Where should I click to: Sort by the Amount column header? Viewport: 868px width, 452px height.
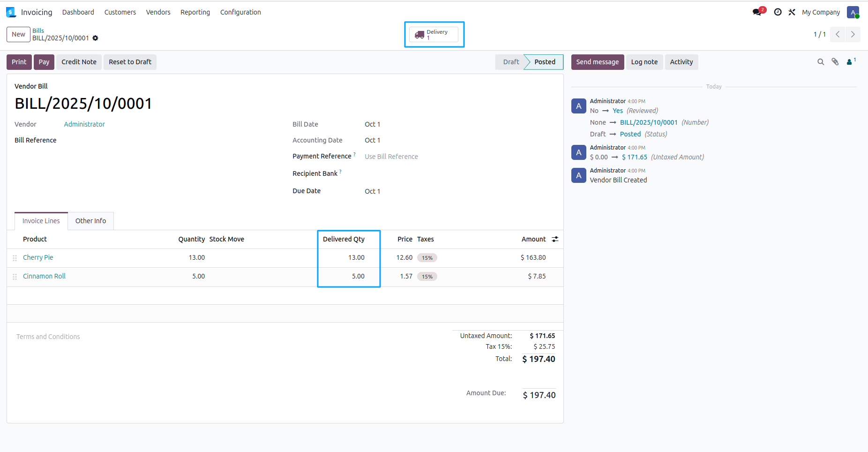[534, 239]
